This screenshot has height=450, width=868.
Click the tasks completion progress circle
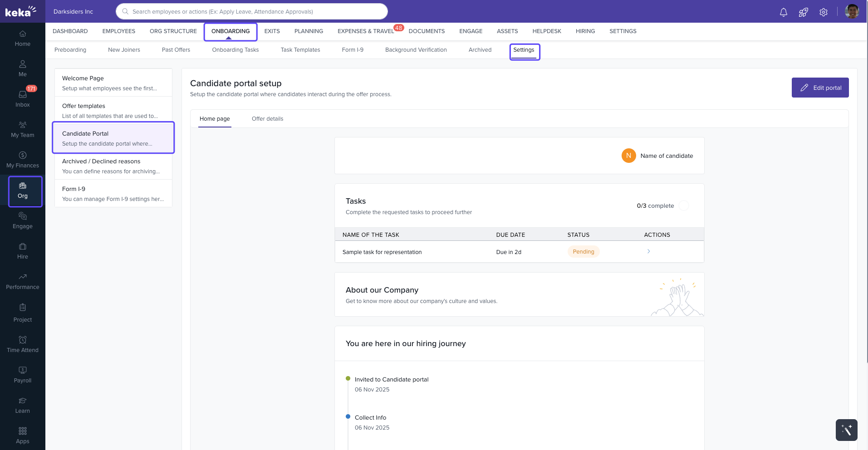pos(683,205)
